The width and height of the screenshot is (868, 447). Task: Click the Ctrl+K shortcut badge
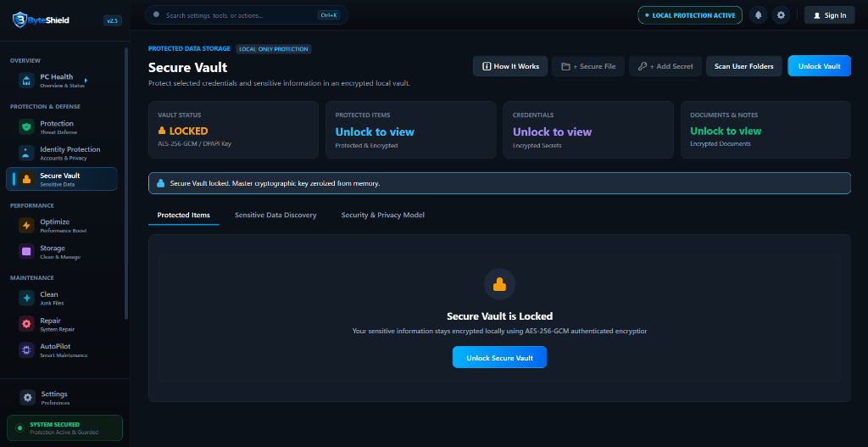[x=328, y=15]
